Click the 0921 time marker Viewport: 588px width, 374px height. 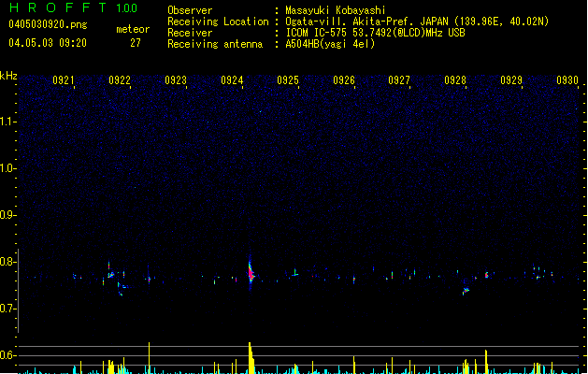pos(63,80)
